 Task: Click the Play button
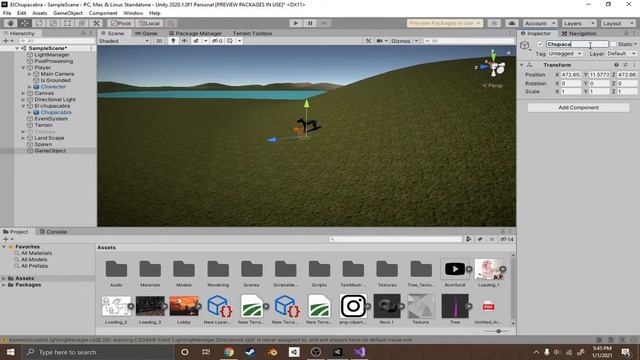click(x=296, y=23)
